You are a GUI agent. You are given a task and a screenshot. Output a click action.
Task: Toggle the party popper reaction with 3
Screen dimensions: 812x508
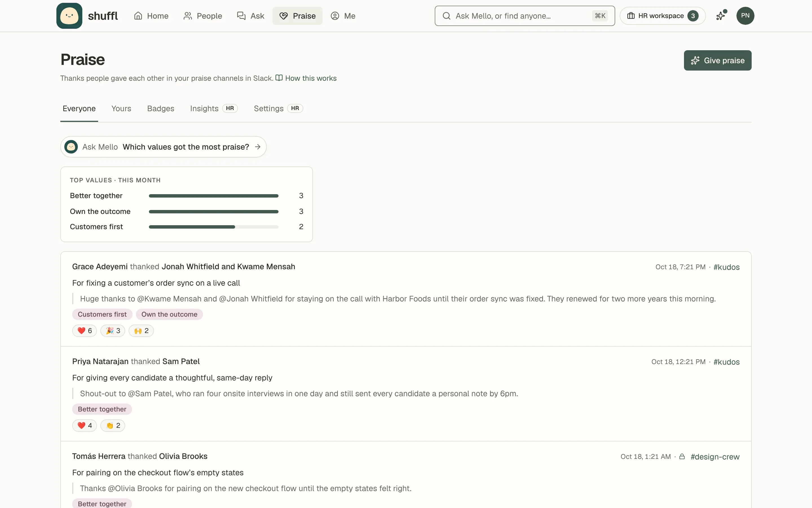[113, 330]
